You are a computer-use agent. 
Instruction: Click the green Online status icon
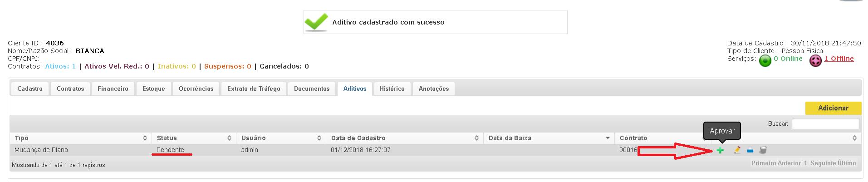click(765, 61)
